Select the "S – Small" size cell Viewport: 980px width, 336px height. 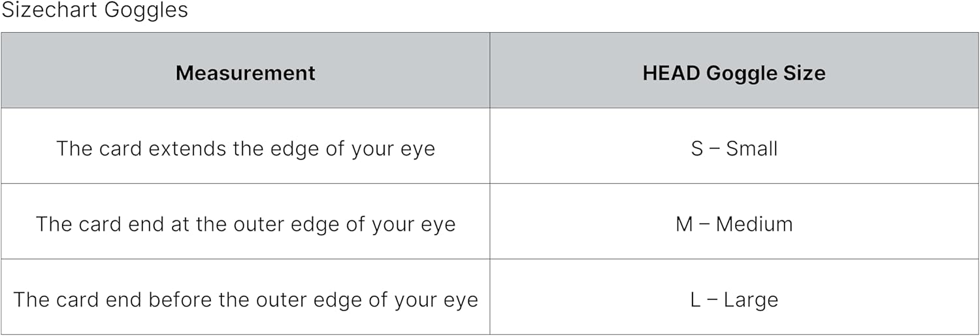(734, 148)
